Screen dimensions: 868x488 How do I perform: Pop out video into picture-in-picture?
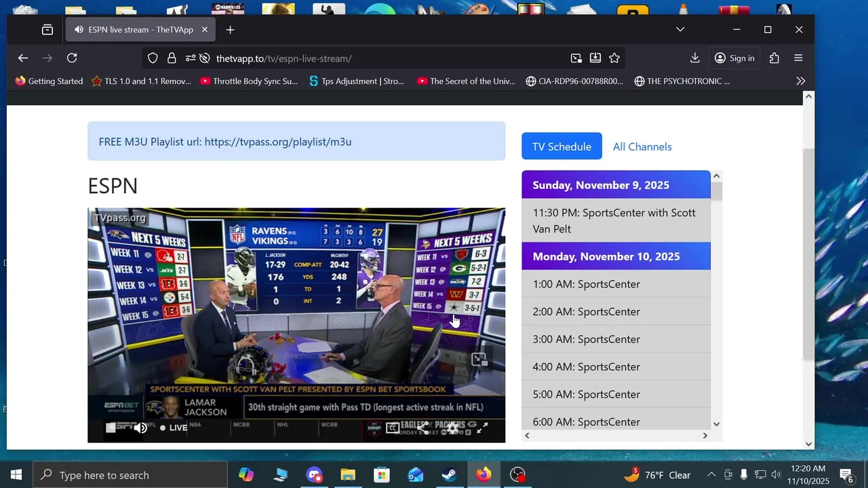[479, 360]
